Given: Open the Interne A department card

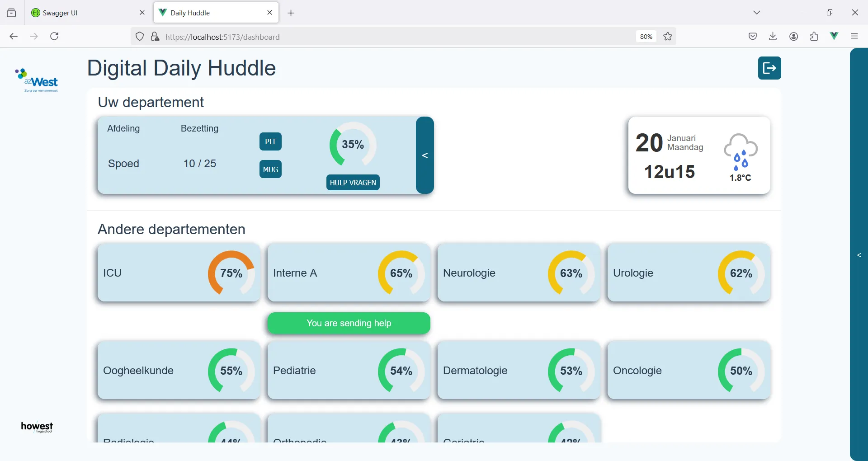Looking at the screenshot, I should click(349, 273).
